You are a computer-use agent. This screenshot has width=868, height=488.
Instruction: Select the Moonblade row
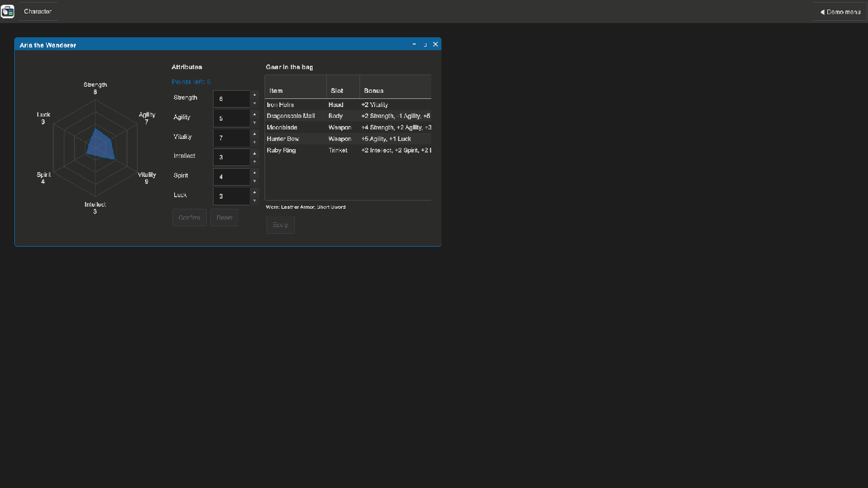click(x=348, y=127)
